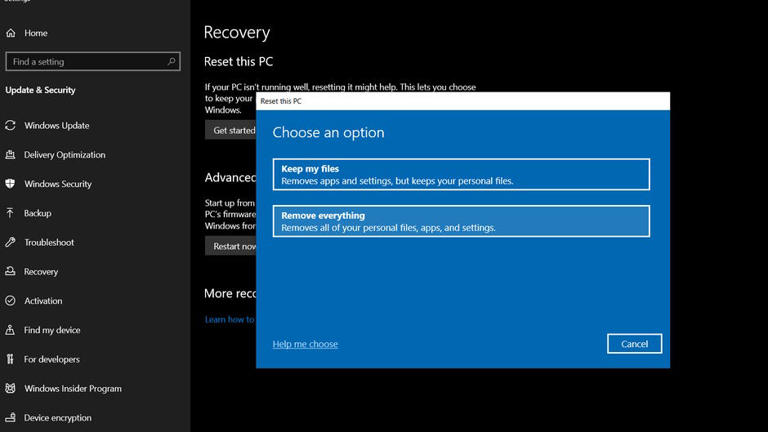768x432 pixels.
Task: Choose the Keep my files option
Action: (x=461, y=174)
